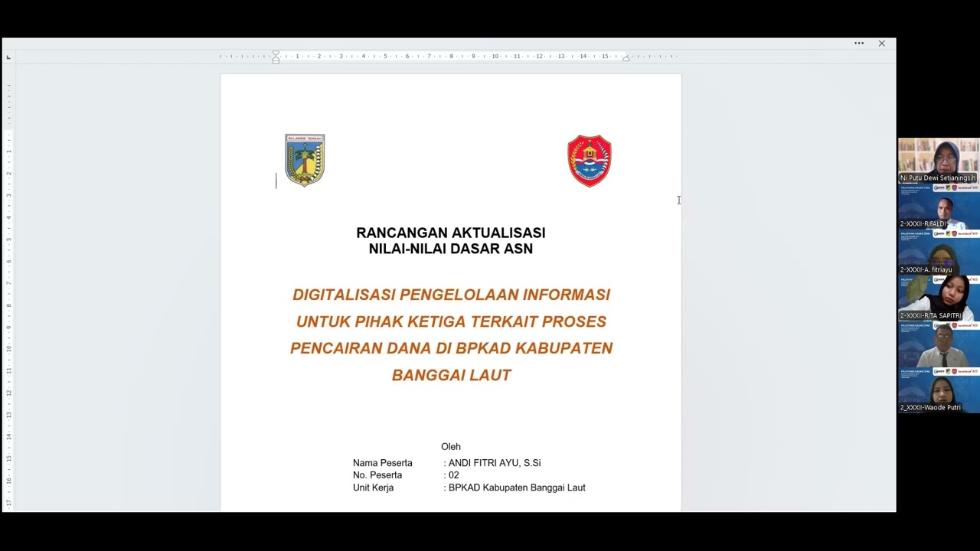The height and width of the screenshot is (551, 980).
Task: Click the label Nama Peserta
Action: pyautogui.click(x=383, y=463)
